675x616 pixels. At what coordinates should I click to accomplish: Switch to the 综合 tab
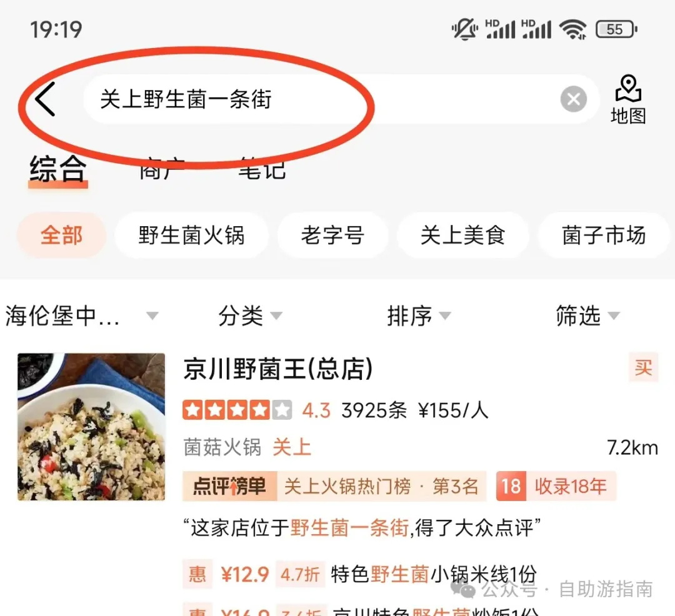[58, 169]
